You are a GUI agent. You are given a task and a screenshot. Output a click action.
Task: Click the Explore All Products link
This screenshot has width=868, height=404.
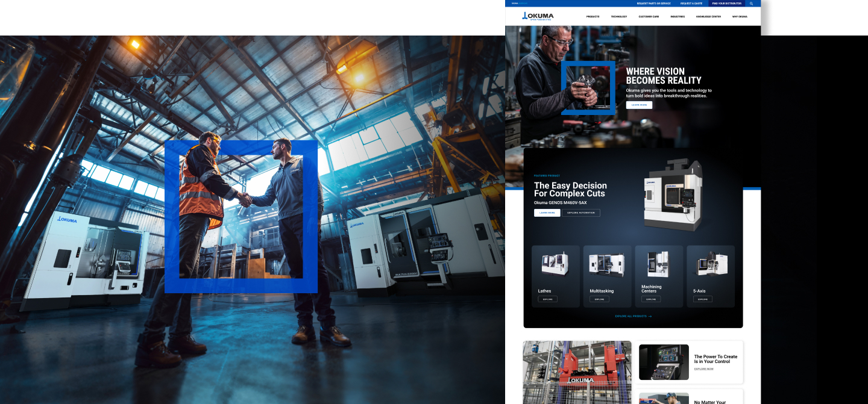tap(633, 316)
